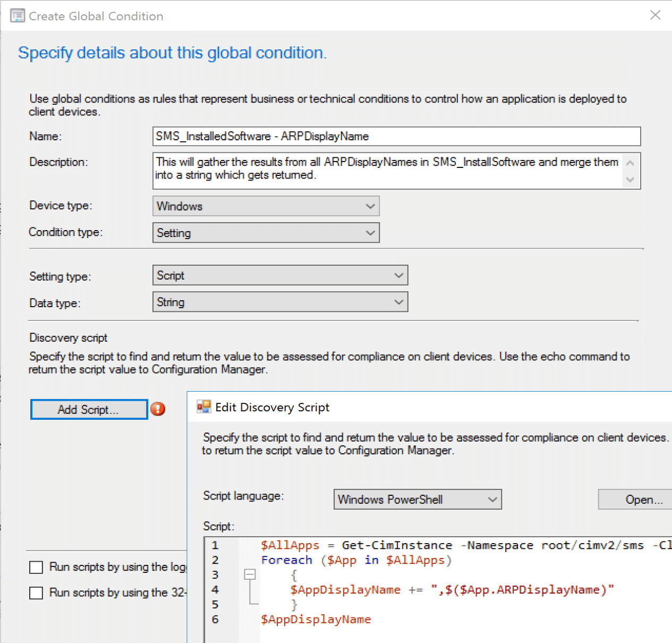Enable the run scripts with logged-on user checkbox
The height and width of the screenshot is (643, 672).
click(x=36, y=567)
